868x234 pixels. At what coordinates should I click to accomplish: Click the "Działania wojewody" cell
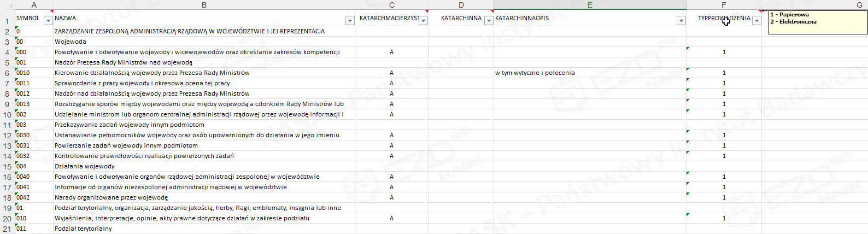pos(85,166)
